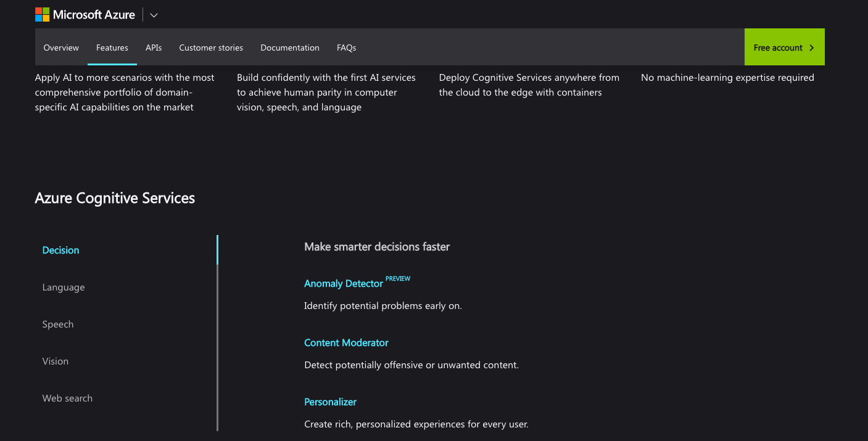
Task: Switch to the Speech category
Action: 58,324
